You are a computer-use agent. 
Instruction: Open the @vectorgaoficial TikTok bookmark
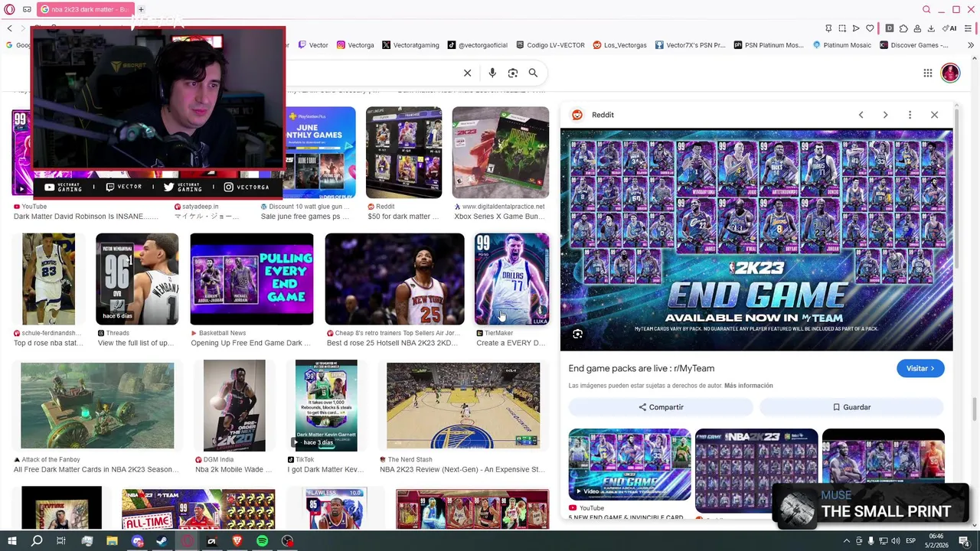tap(479, 45)
